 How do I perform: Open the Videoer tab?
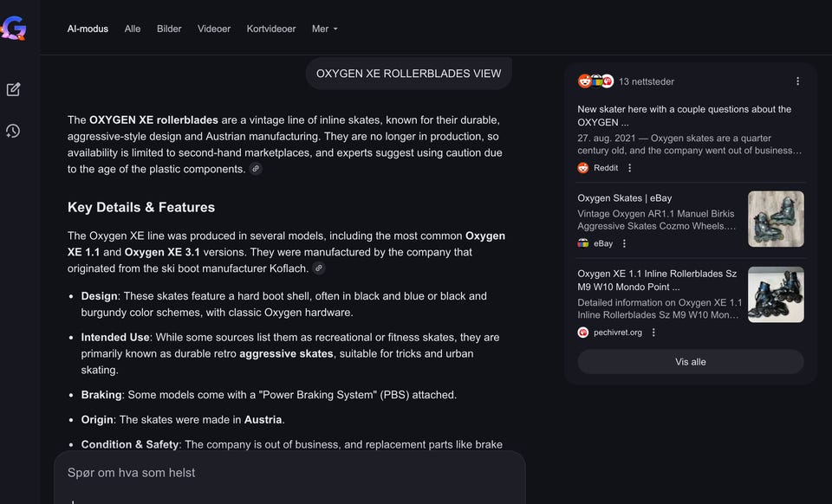click(x=214, y=29)
